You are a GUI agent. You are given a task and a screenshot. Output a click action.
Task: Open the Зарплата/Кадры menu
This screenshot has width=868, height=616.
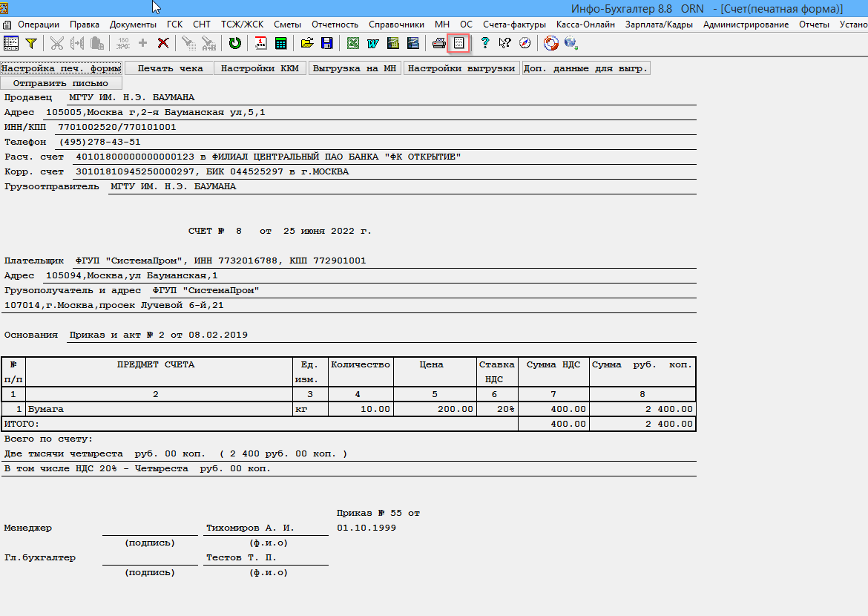659,24
